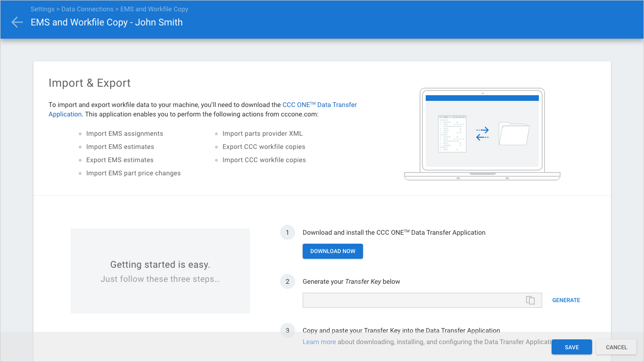This screenshot has height=362, width=644.
Task: Click the 'Import CCC workfile copies' text
Action: coord(264,160)
